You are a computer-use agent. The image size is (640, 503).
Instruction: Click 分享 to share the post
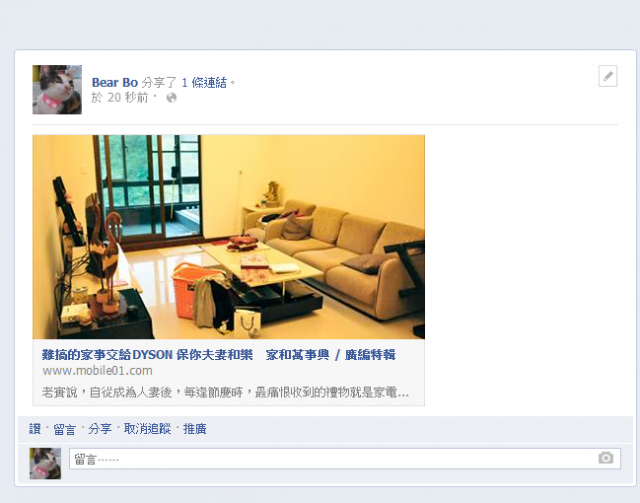100,429
